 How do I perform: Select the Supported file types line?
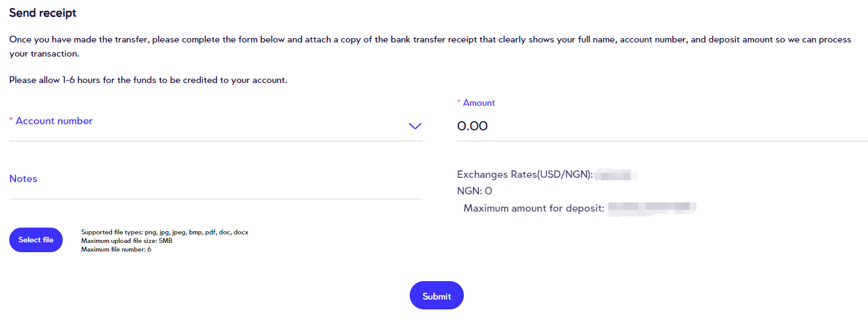(165, 233)
